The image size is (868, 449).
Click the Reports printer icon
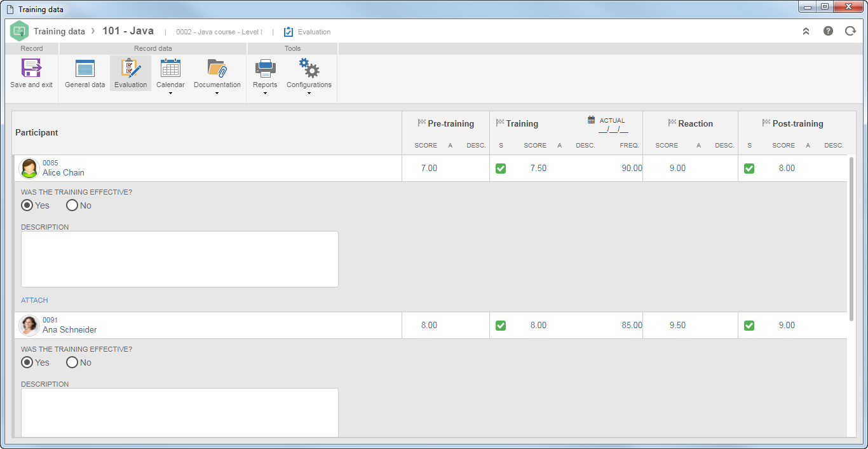click(x=265, y=68)
